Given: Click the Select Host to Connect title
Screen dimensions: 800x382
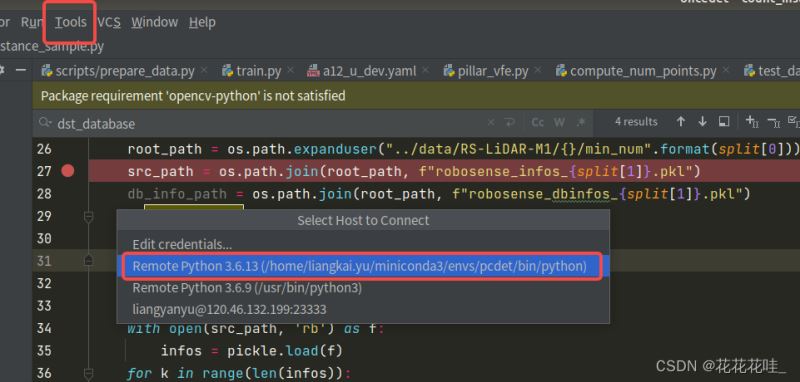Looking at the screenshot, I should pyautogui.click(x=363, y=220).
